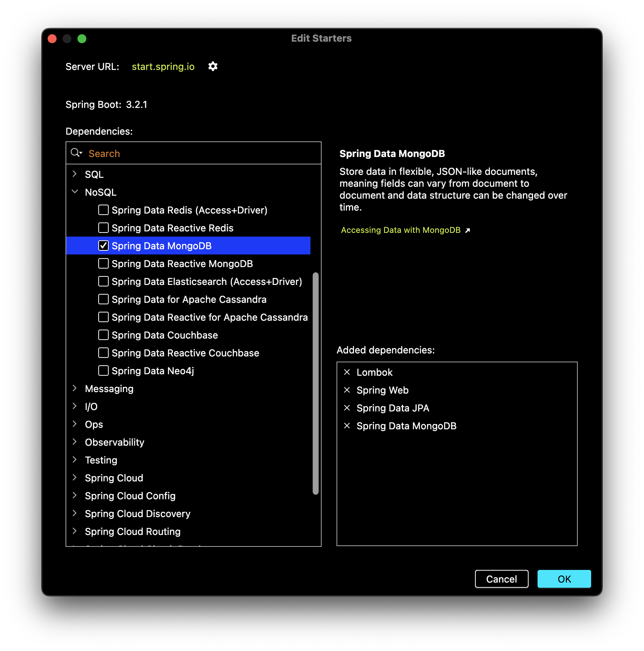Remove Spring Data JPA dependency

click(347, 408)
